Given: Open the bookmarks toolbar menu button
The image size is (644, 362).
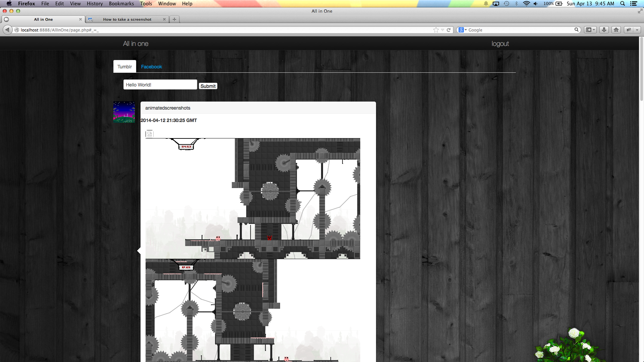Looking at the screenshot, I should tap(590, 30).
